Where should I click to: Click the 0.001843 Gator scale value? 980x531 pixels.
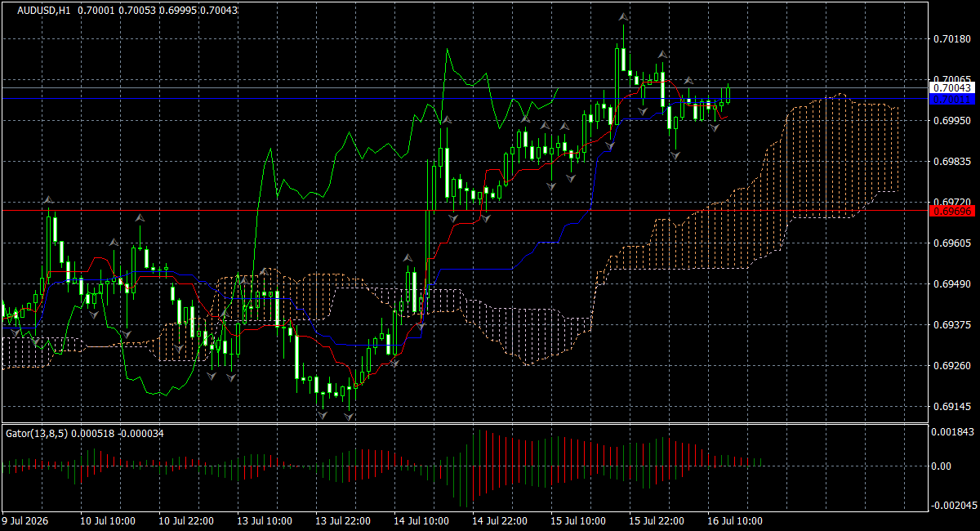(x=954, y=431)
